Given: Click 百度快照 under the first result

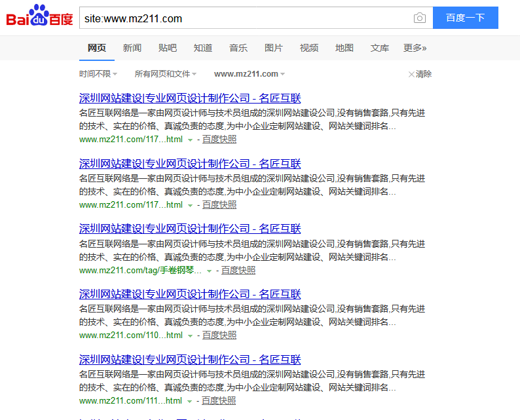Looking at the screenshot, I should click(x=219, y=140).
